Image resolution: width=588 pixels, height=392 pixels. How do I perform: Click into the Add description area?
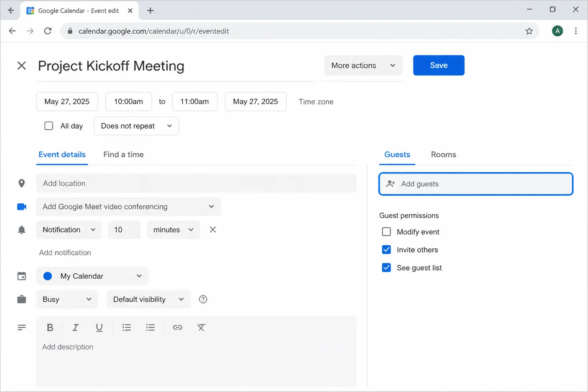pos(196,362)
